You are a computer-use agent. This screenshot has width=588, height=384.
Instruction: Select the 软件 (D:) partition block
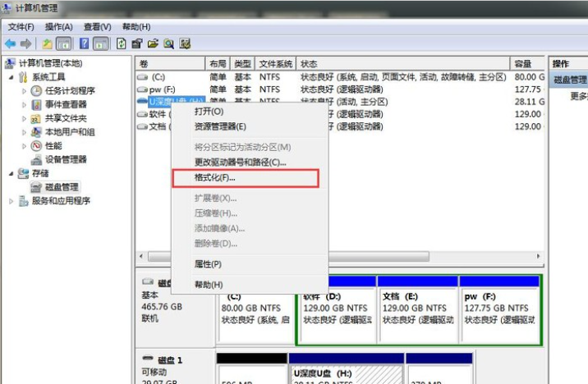click(x=338, y=309)
